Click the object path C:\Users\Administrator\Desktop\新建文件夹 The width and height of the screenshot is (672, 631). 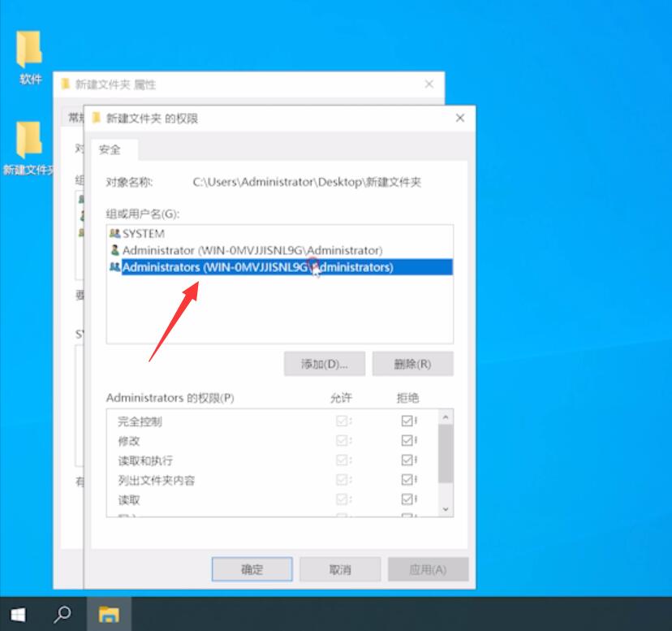[307, 182]
